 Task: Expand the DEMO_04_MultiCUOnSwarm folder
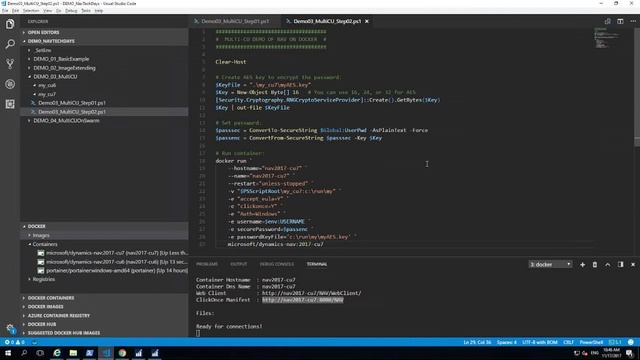(66, 121)
